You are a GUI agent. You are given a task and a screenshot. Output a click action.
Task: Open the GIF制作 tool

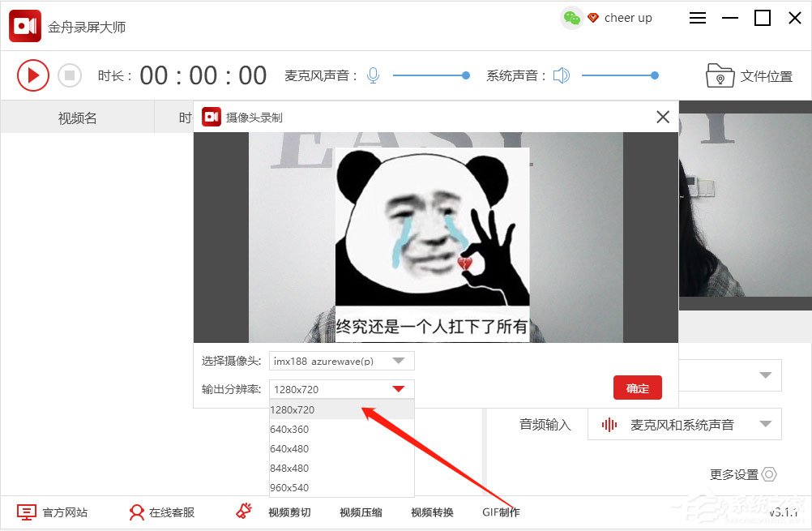(x=499, y=512)
